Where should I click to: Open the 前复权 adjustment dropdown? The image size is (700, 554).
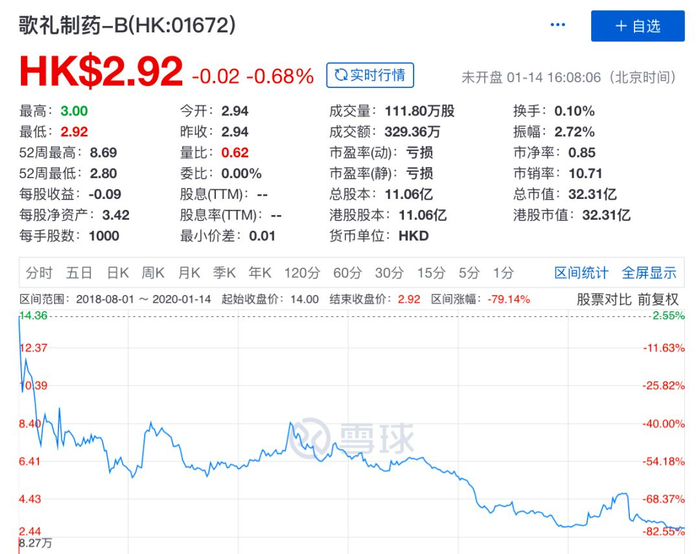click(658, 299)
